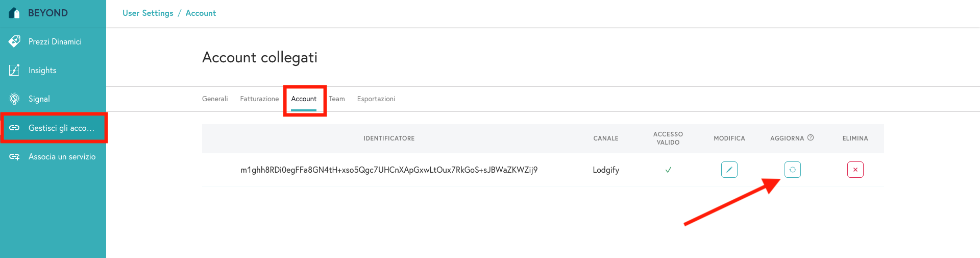The height and width of the screenshot is (258, 980).
Task: Click the Account collegati page heading
Action: (x=260, y=57)
